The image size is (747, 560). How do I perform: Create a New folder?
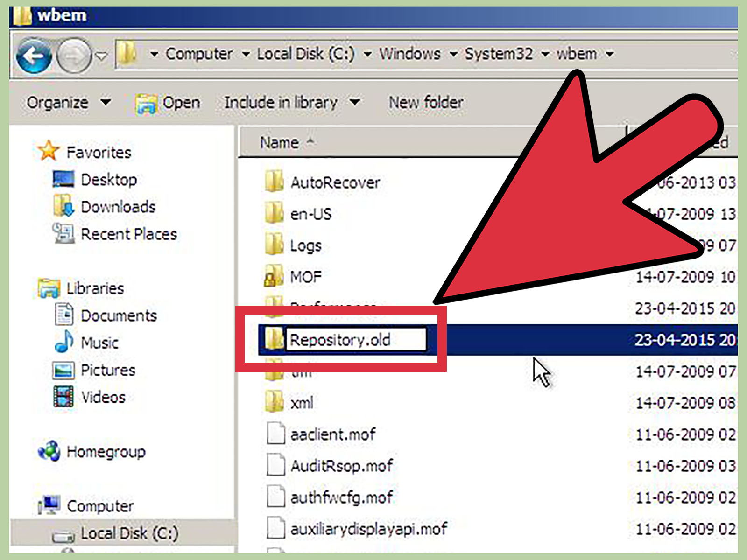pyautogui.click(x=426, y=102)
